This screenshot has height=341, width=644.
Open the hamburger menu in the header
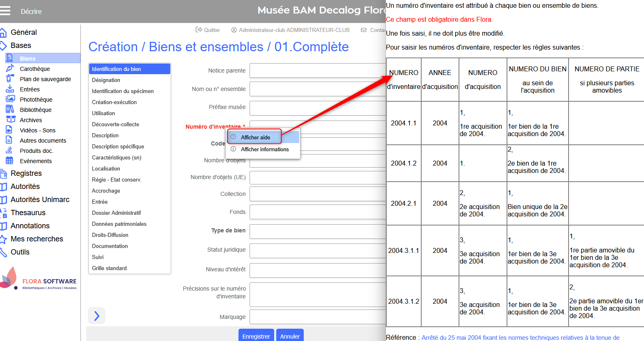pyautogui.click(x=5, y=11)
